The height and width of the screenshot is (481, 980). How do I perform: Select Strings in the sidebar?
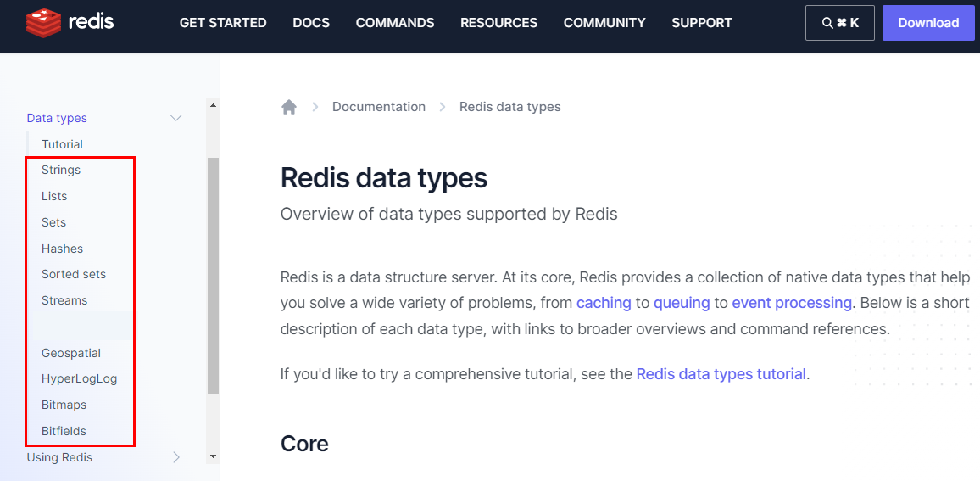(x=61, y=170)
